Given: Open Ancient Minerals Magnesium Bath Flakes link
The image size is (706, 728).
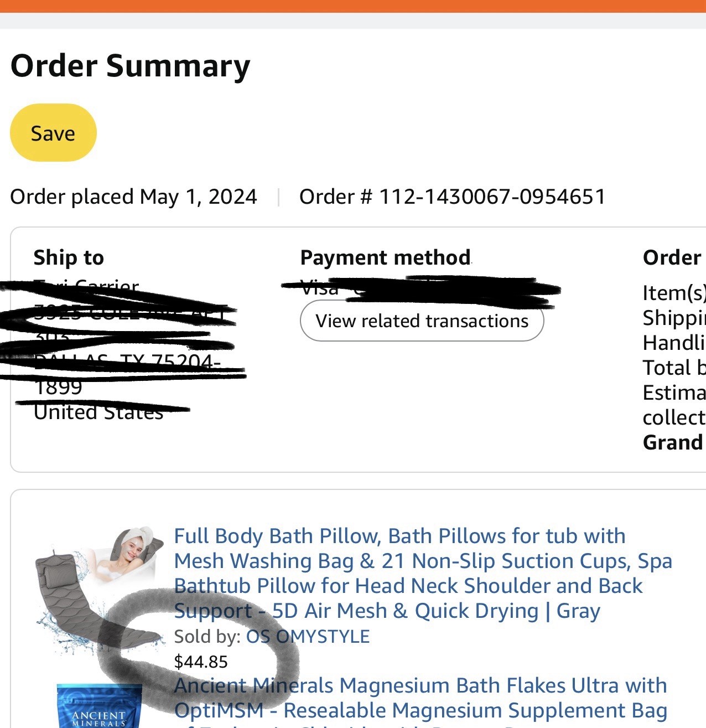Looking at the screenshot, I should point(421,698).
